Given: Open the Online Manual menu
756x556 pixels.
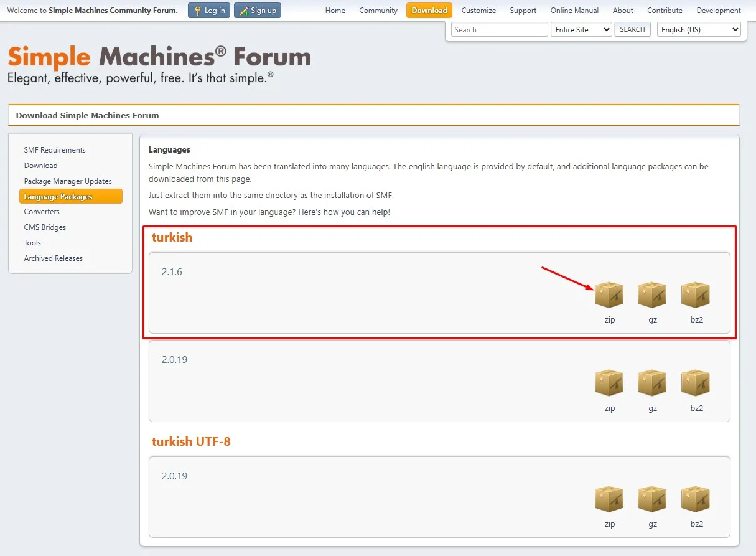Looking at the screenshot, I should 575,11.
